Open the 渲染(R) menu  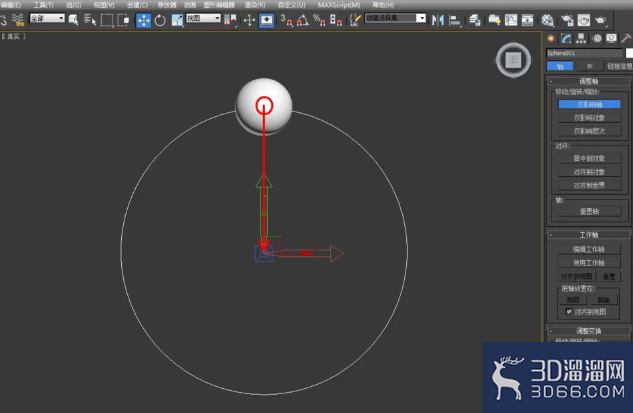(255, 5)
